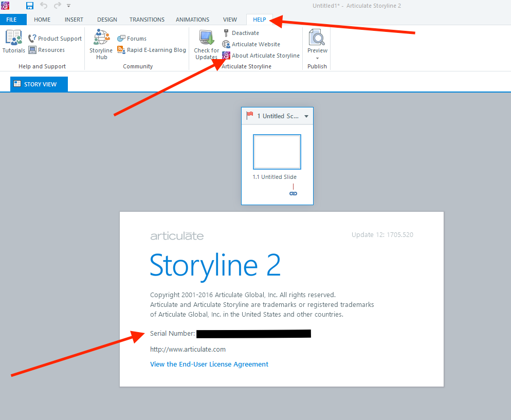The image size is (511, 420).
Task: Switch to the TRANSITIONS ribbon tab
Action: [147, 20]
